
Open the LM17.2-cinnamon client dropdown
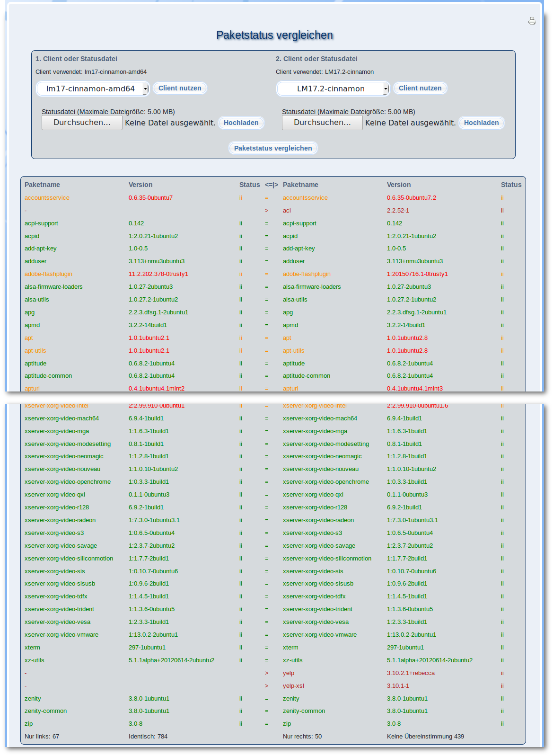pyautogui.click(x=333, y=89)
